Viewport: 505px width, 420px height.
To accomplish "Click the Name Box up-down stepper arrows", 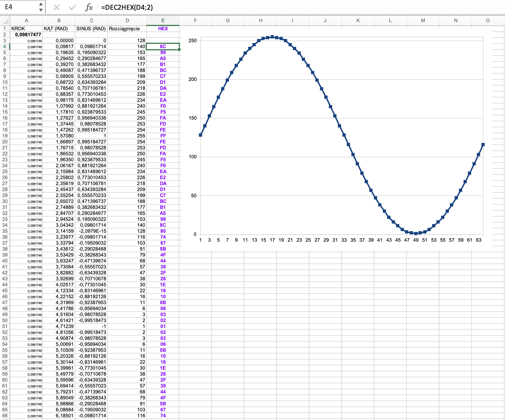I will tap(41, 7).
